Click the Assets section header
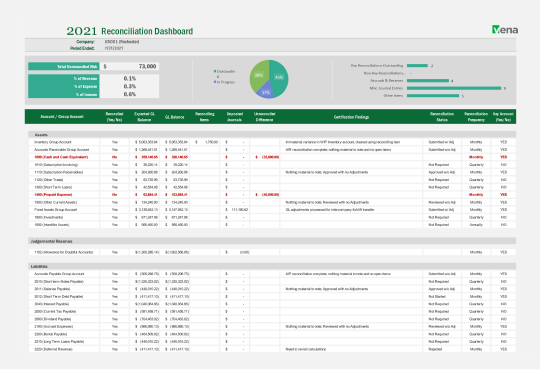 pos(272,135)
